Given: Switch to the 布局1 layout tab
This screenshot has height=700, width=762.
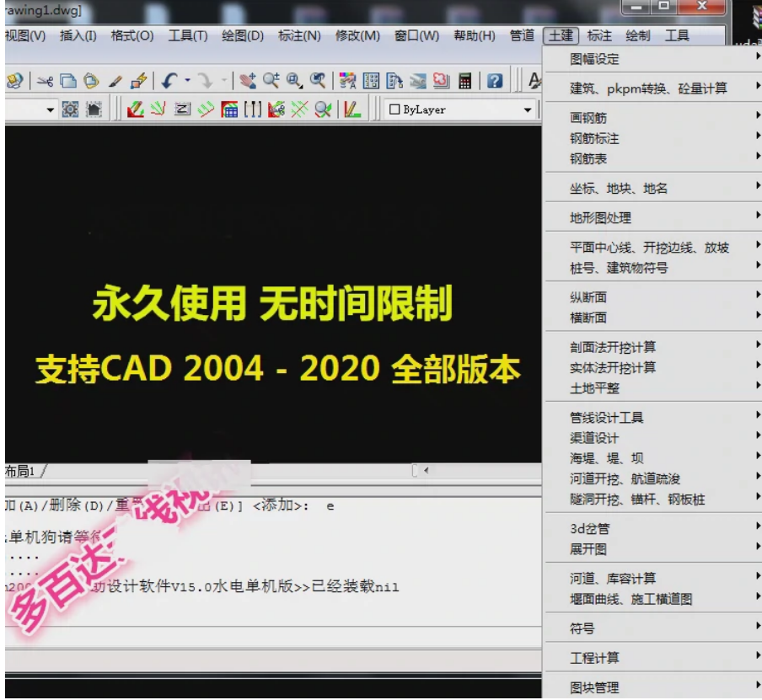Looking at the screenshot, I should pos(20,471).
